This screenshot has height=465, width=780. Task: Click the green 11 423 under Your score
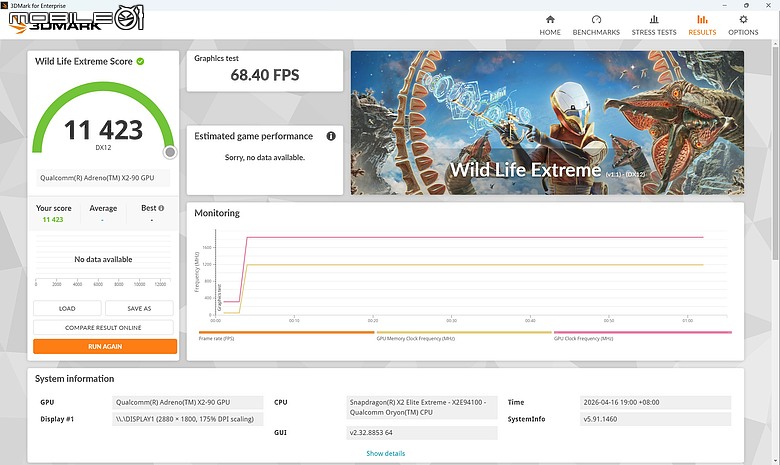tap(53, 219)
